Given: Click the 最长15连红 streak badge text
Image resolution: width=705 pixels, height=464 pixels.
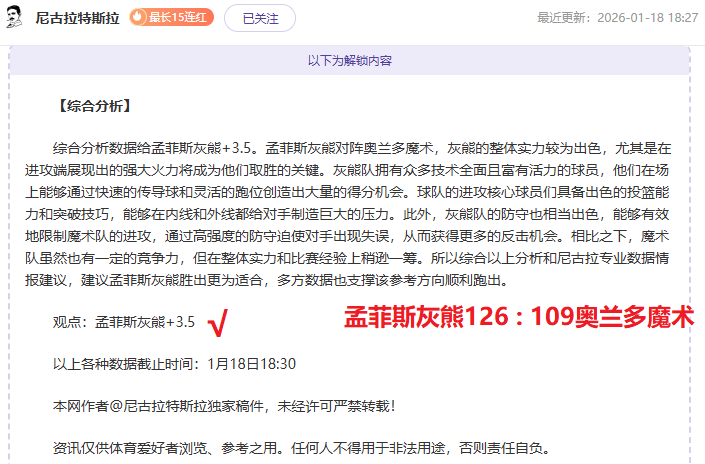Looking at the screenshot, I should [178, 18].
